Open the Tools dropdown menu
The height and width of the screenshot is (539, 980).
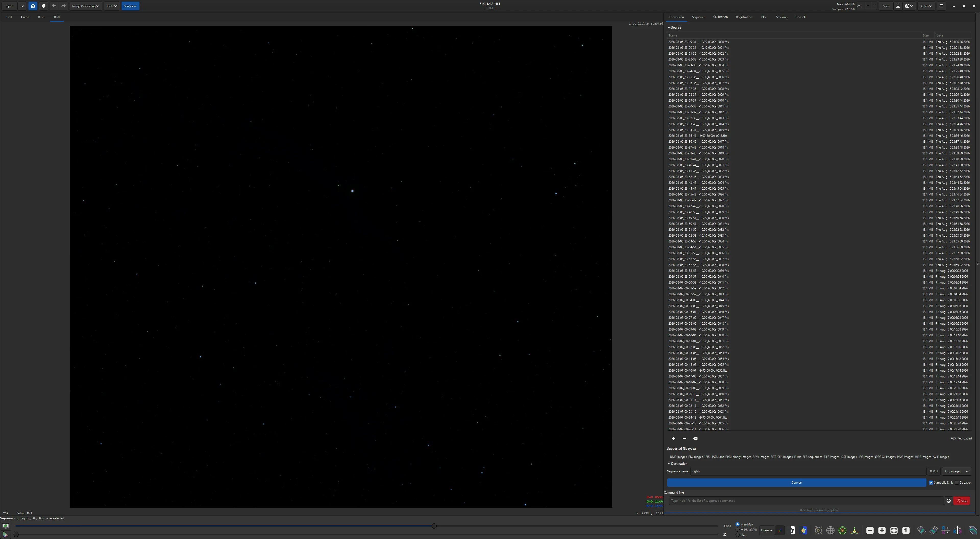click(112, 6)
